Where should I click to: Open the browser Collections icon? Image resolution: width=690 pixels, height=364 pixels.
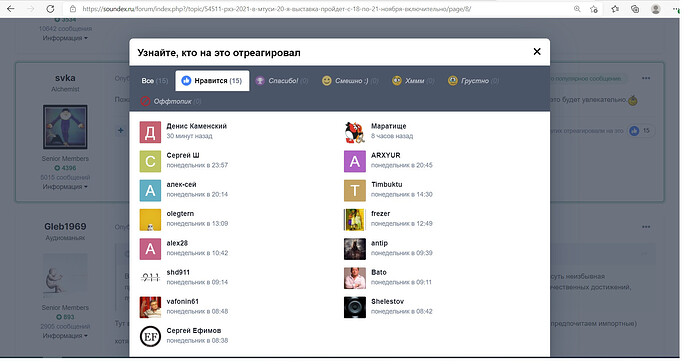click(x=635, y=9)
